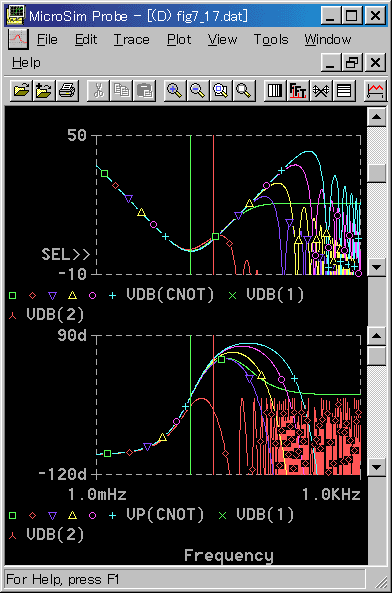Click the Append file toolbar icon

point(44,91)
